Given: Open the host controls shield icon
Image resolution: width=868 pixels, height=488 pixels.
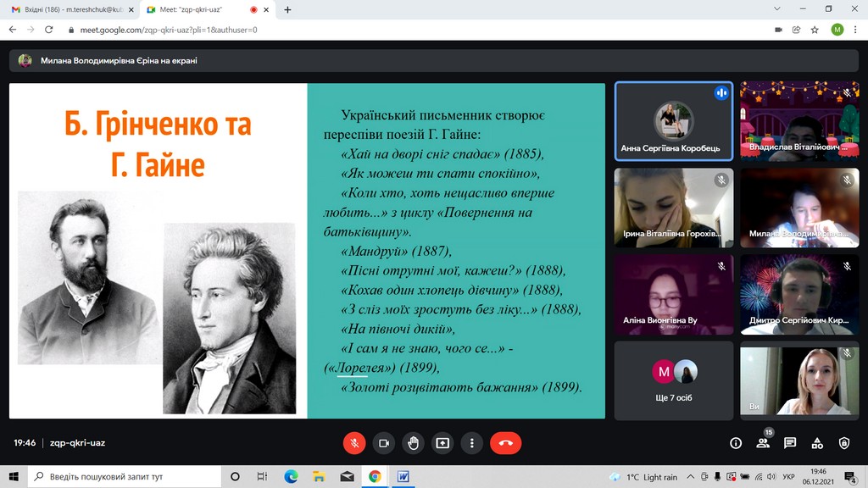Looking at the screenshot, I should coord(844,442).
